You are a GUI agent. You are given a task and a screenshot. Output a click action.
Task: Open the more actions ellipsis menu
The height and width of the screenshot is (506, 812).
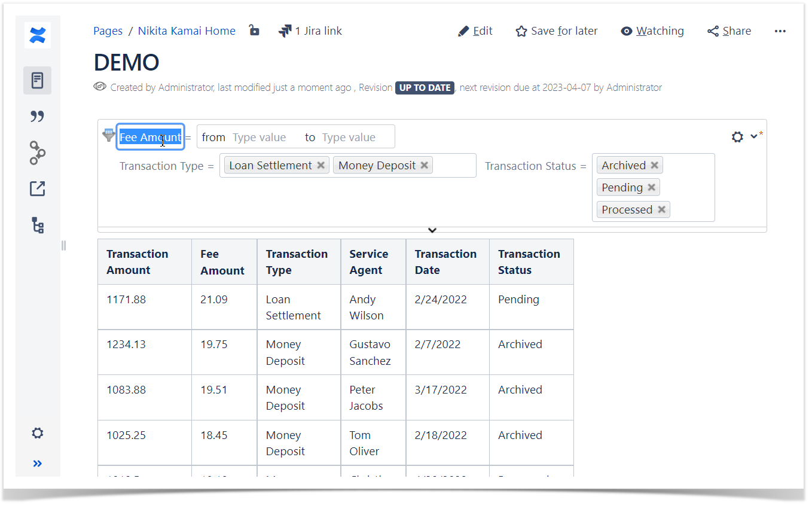tap(780, 31)
